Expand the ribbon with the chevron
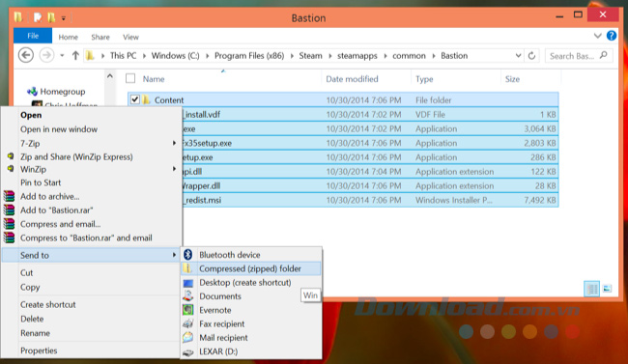This screenshot has width=628, height=364. [x=597, y=36]
